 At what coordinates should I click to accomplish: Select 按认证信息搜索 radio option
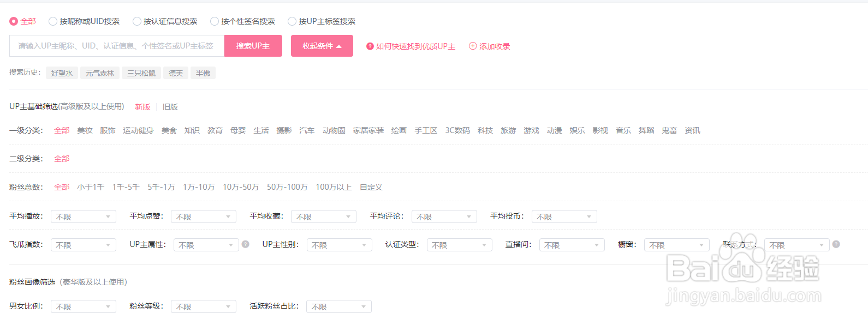[137, 21]
